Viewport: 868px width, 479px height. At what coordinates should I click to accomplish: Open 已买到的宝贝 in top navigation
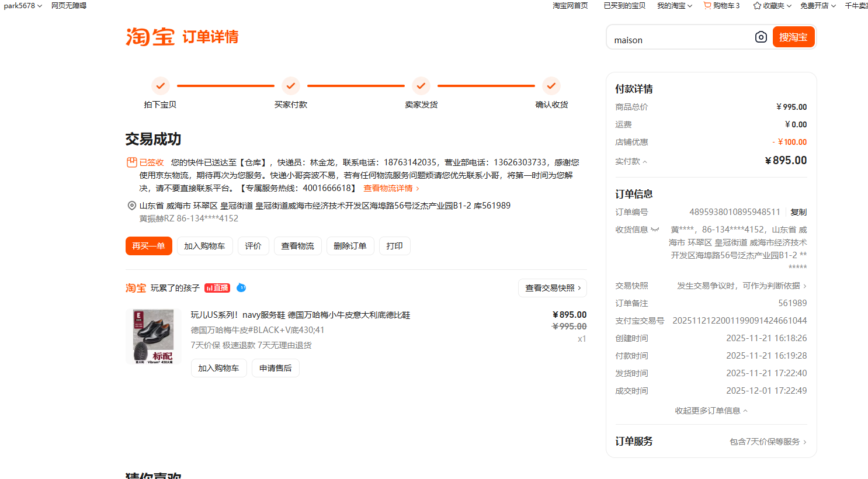(624, 6)
